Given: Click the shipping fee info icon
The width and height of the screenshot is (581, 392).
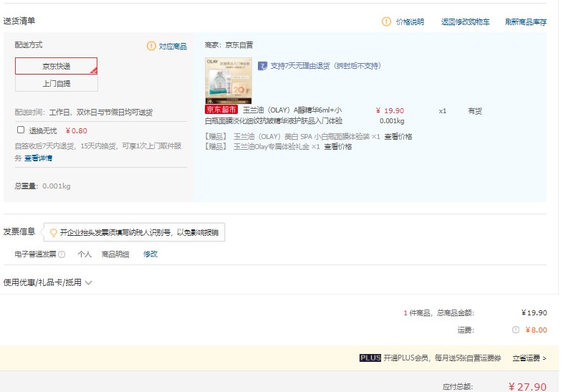Looking at the screenshot, I should click(515, 330).
